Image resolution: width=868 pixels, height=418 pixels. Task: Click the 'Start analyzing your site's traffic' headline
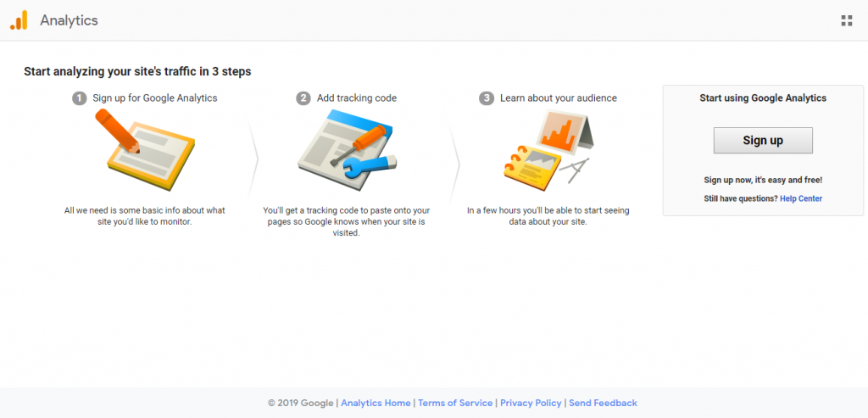pyautogui.click(x=137, y=71)
